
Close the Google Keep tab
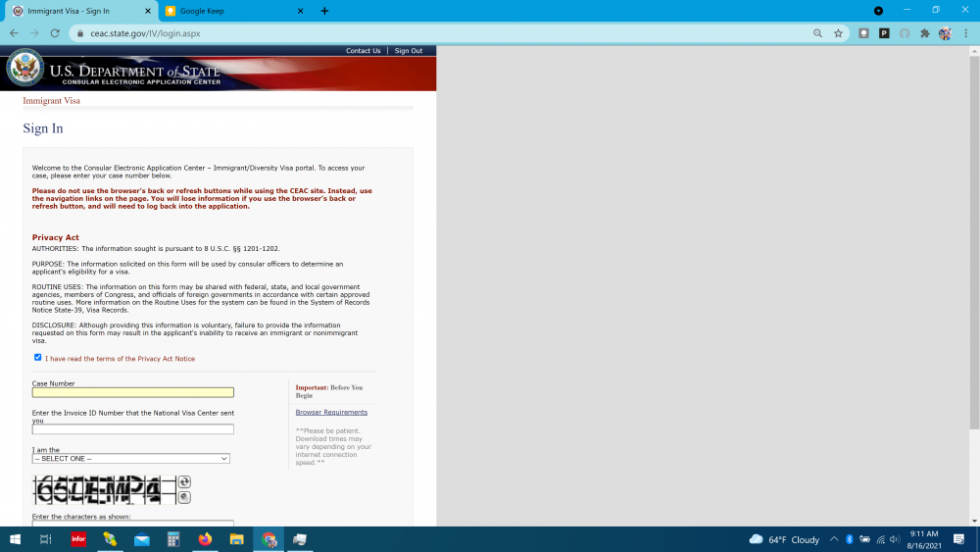tap(300, 11)
